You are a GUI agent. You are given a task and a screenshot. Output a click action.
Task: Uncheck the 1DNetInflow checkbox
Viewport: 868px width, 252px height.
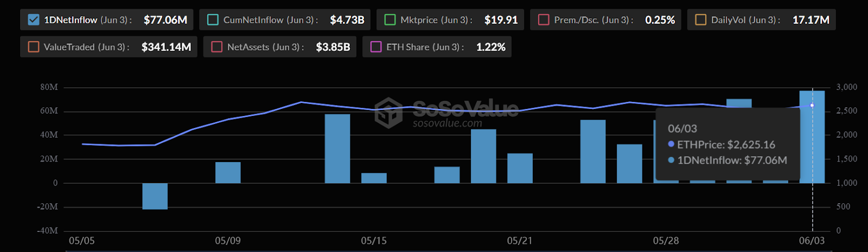coord(34,20)
